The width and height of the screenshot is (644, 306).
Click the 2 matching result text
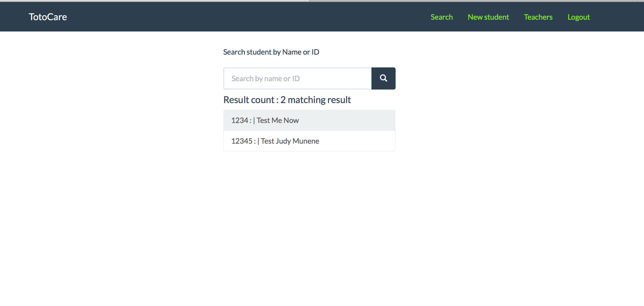(316, 100)
